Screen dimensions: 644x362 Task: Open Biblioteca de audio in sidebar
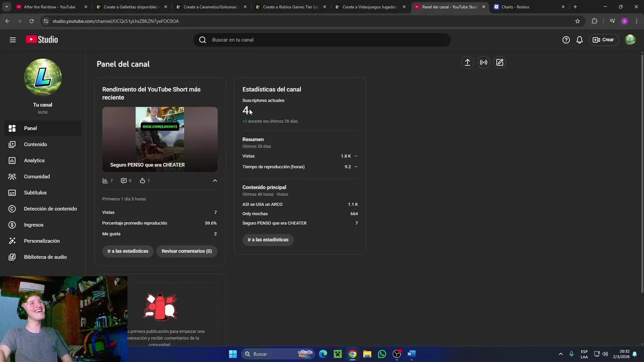point(43,257)
